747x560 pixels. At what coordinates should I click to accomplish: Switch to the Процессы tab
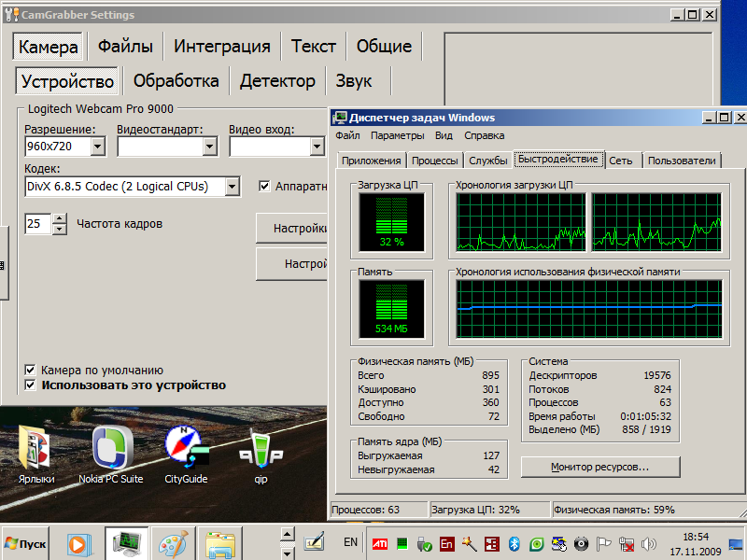pos(434,161)
